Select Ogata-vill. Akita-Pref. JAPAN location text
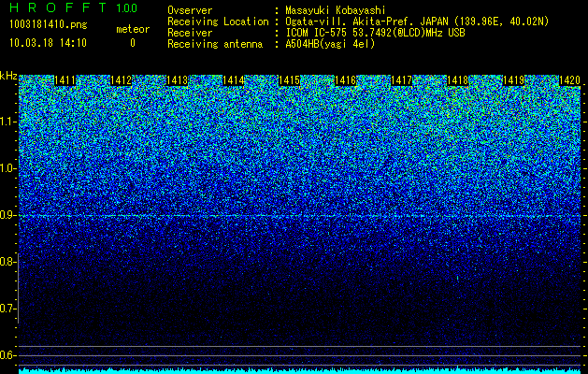This screenshot has height=374, width=588. pos(417,22)
